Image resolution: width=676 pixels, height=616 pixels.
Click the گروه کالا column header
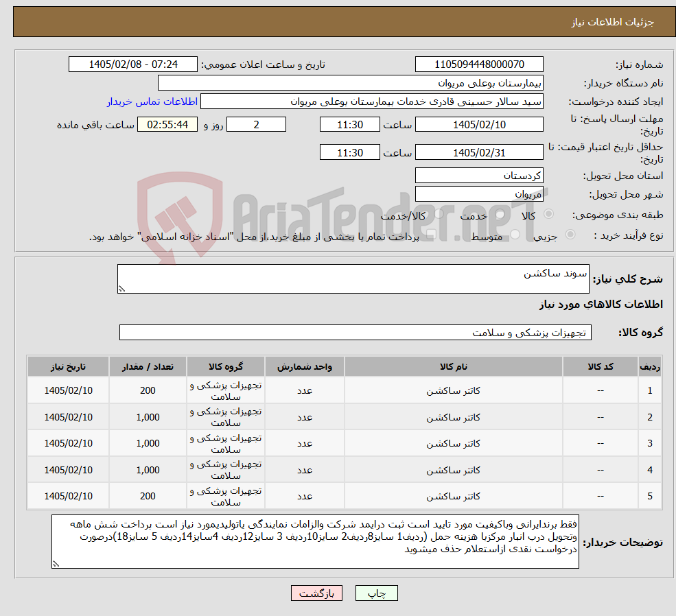226,366
